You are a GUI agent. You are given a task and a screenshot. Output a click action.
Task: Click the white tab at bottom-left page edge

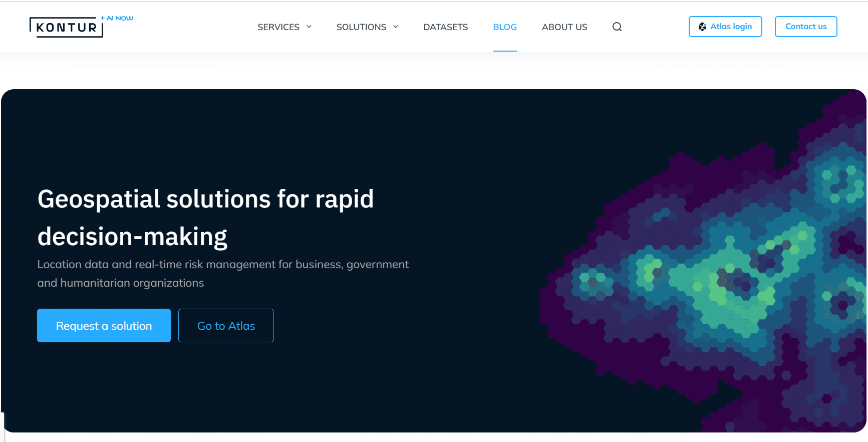click(x=2, y=427)
